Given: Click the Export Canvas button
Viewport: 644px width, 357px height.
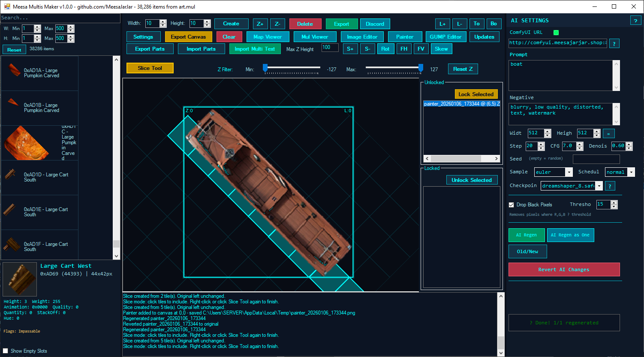Looking at the screenshot, I should (188, 37).
